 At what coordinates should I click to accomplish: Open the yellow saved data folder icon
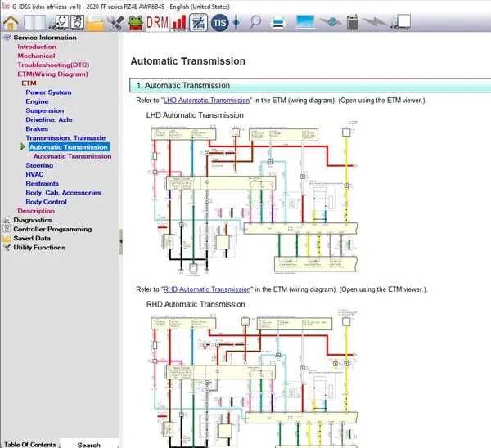pos(95,23)
